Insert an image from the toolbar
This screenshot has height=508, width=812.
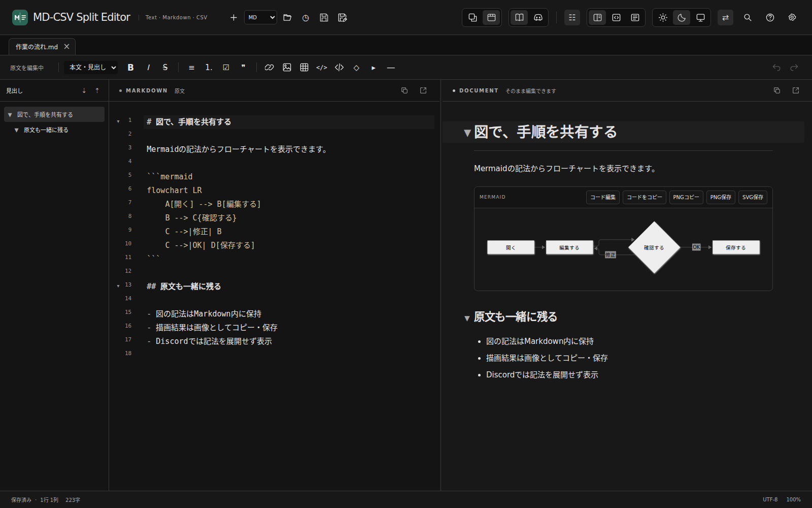287,68
